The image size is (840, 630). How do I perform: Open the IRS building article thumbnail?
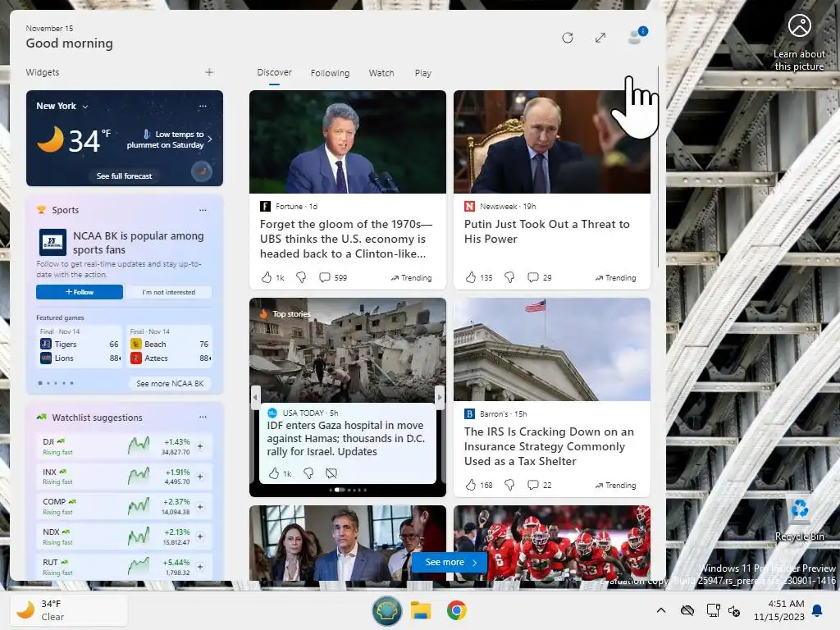click(x=552, y=349)
